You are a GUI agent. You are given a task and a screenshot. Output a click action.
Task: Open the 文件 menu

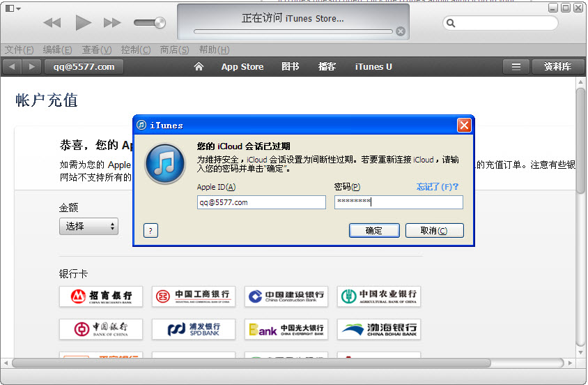[19, 50]
